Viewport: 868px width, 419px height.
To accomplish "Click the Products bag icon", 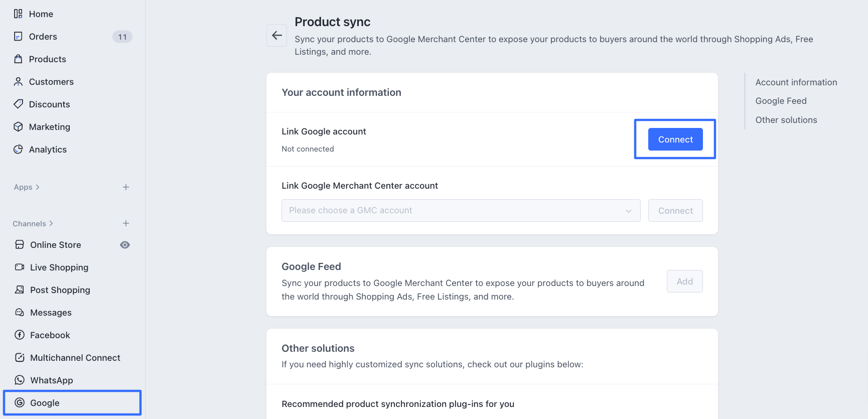I will tap(18, 59).
